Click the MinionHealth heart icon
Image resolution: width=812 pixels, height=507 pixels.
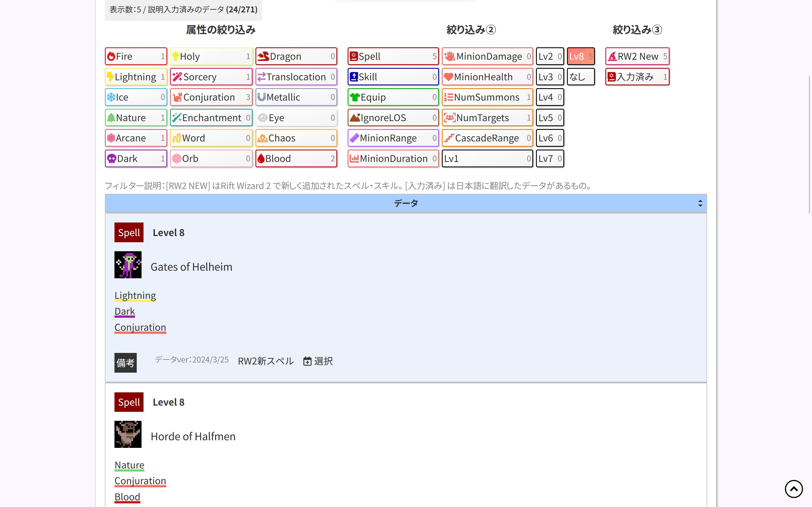pyautogui.click(x=448, y=77)
